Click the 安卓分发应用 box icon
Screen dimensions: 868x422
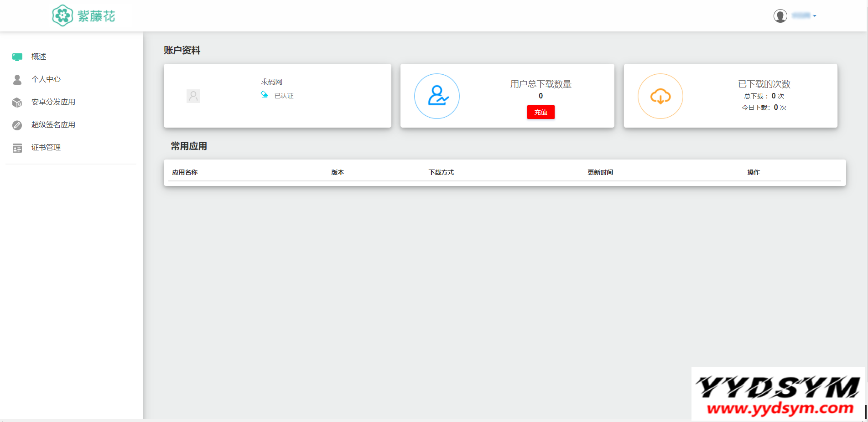pos(17,103)
